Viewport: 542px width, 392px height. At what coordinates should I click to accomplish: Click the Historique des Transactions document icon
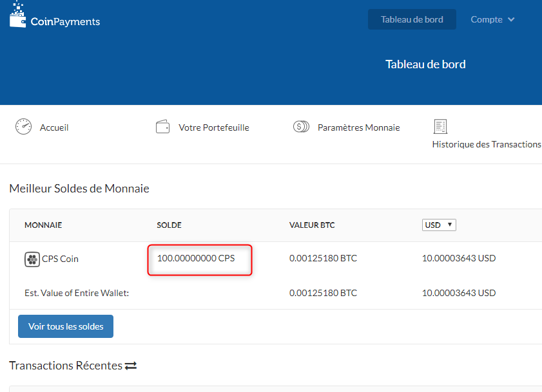click(x=440, y=126)
